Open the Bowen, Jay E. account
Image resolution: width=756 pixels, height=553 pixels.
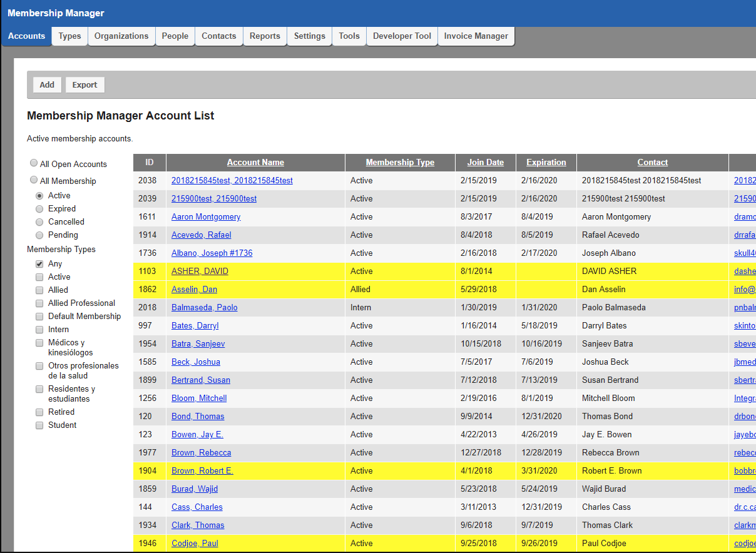198,435
